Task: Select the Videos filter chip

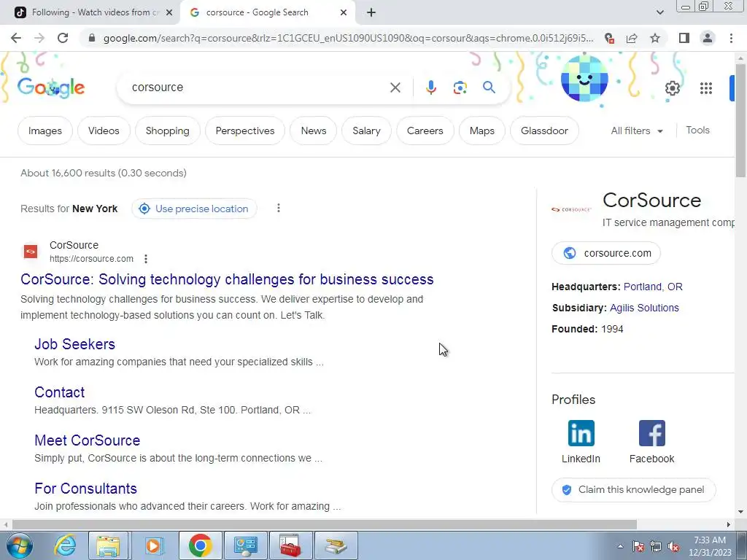Action: [104, 131]
